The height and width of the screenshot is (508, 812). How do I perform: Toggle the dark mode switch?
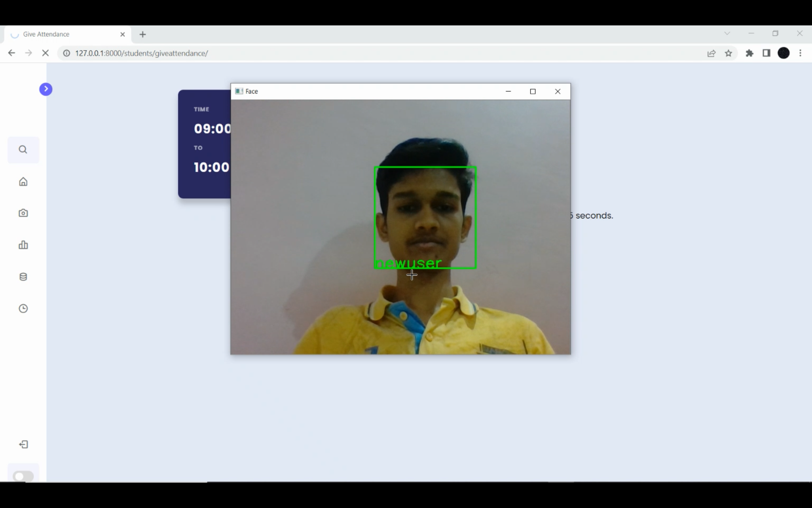23,476
